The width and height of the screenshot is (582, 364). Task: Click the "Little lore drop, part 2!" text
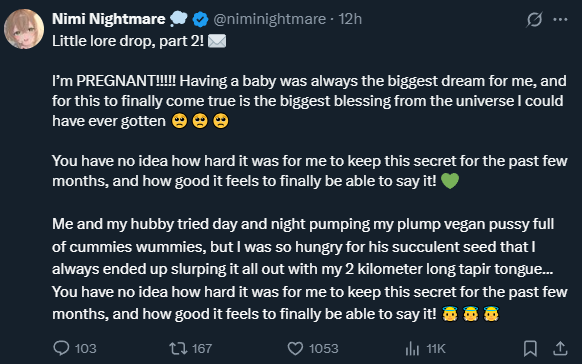[128, 41]
